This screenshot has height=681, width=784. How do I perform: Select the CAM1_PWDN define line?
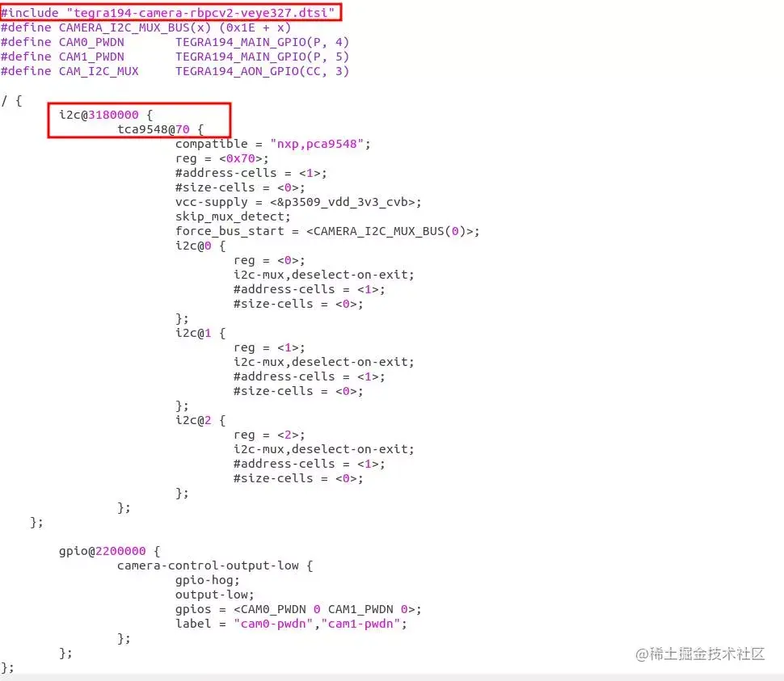175,57
